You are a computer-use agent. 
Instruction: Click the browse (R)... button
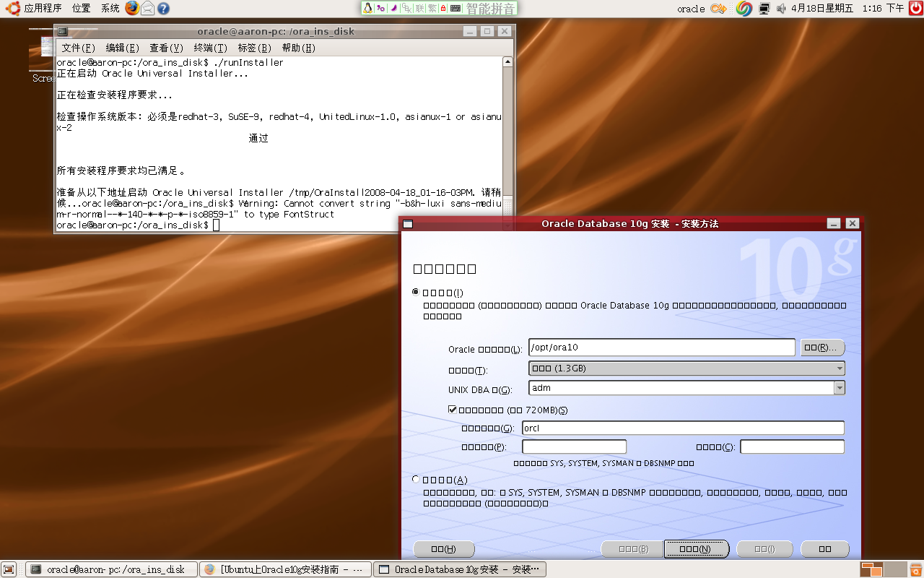822,348
